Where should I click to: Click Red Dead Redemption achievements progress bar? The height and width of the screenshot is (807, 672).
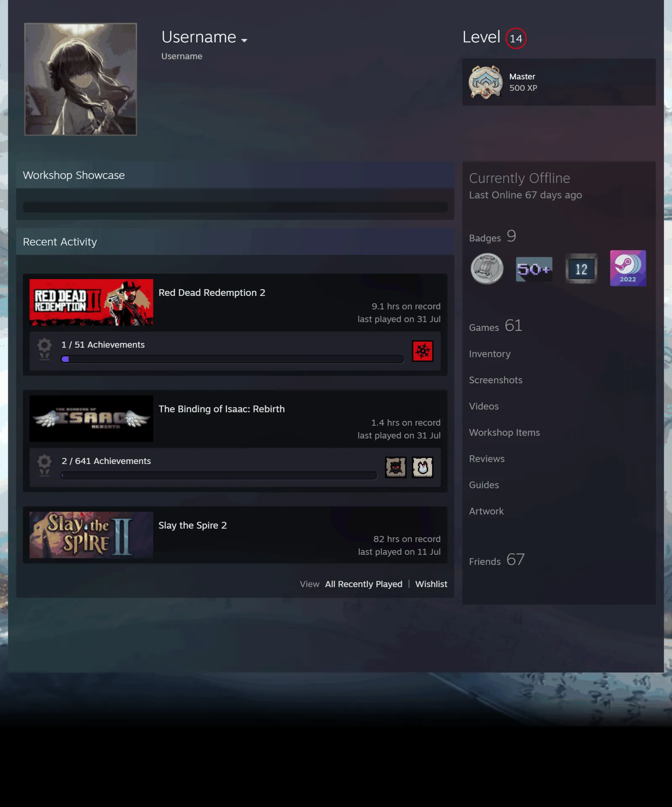(x=232, y=359)
